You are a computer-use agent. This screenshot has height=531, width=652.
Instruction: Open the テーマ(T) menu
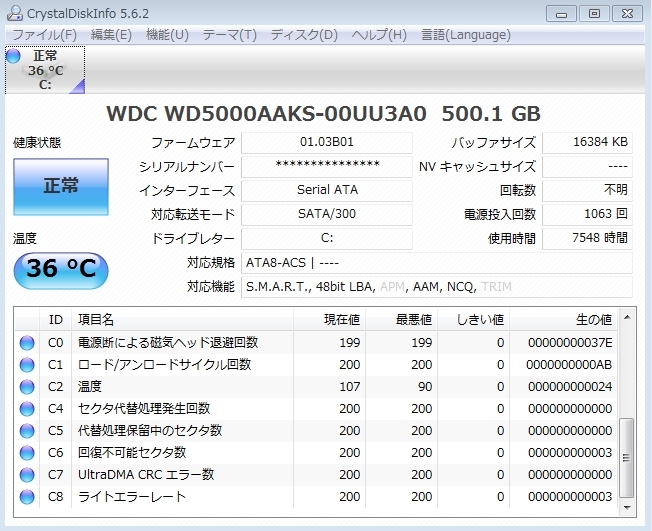point(230,35)
